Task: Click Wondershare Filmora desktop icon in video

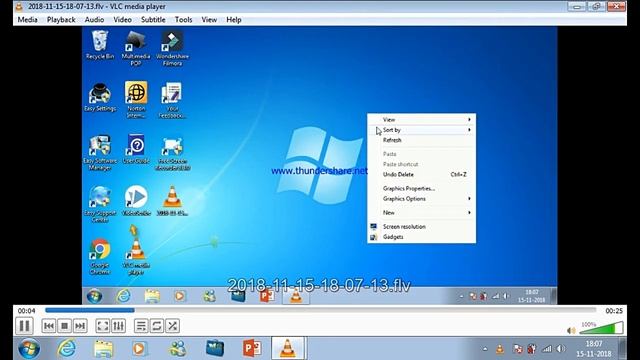Action: [x=172, y=48]
